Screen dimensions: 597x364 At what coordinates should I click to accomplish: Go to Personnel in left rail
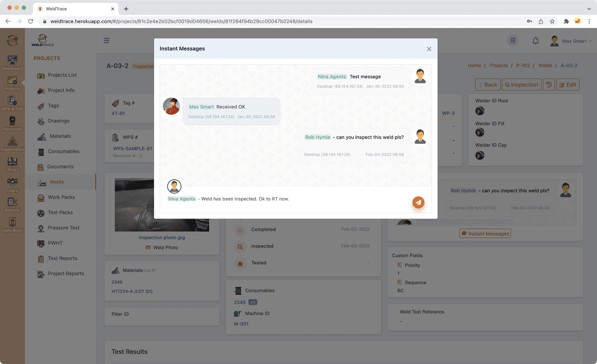[12, 123]
